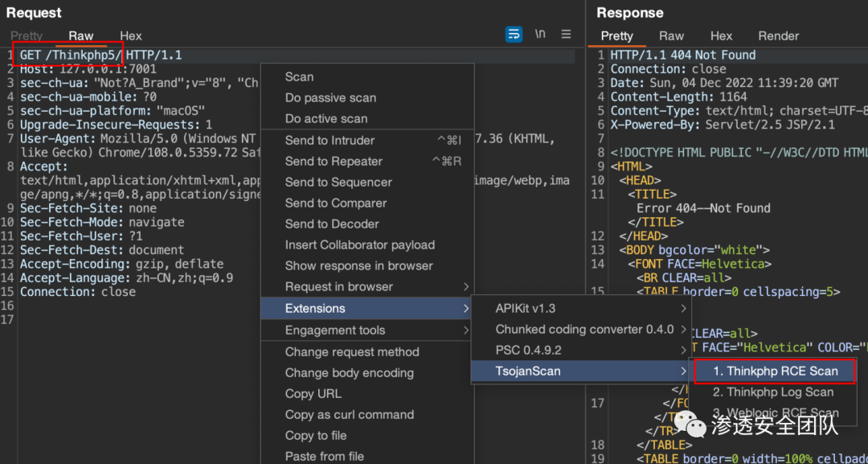Viewport: 868px width, 464px height.
Task: Click Send to Repeater menu entry
Action: point(334,162)
